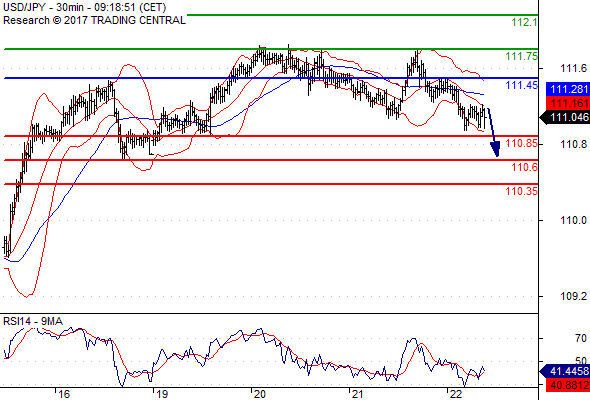Click the 111.6 price axis value
The height and width of the screenshot is (400, 590).
coord(573,68)
